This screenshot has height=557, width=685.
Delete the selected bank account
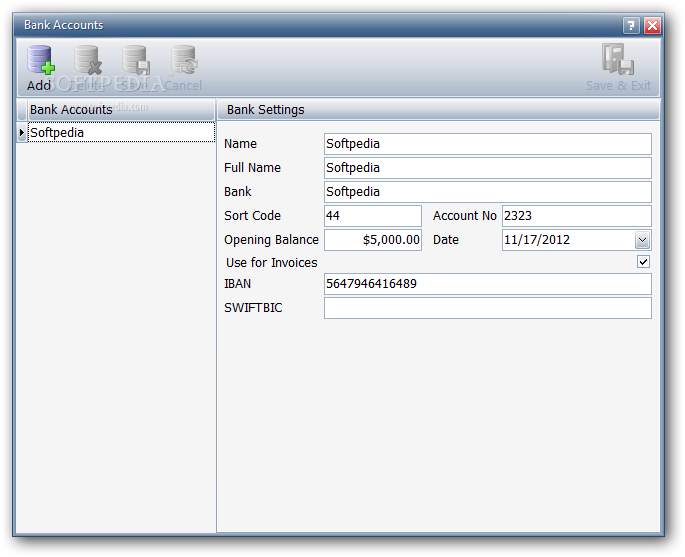tap(88, 68)
